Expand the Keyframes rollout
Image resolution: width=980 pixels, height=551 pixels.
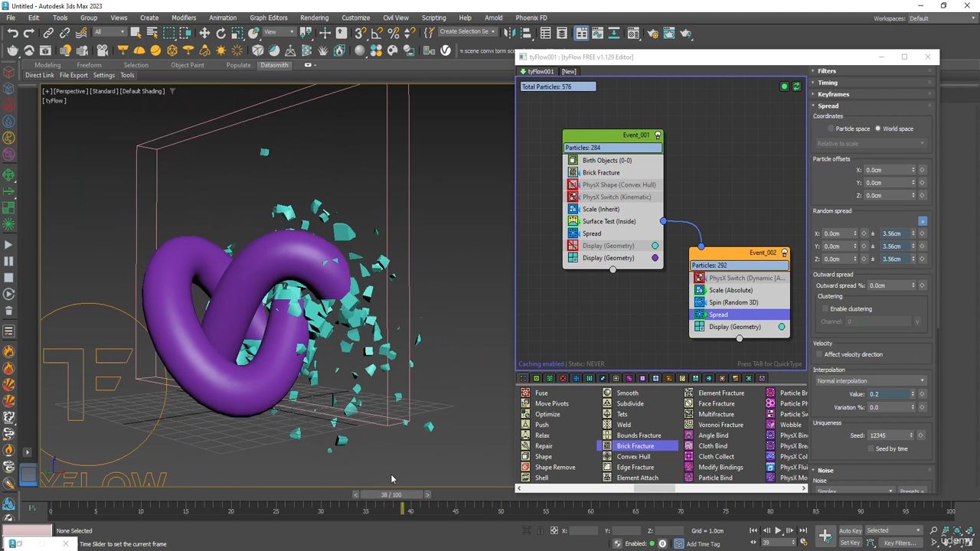[x=872, y=94]
